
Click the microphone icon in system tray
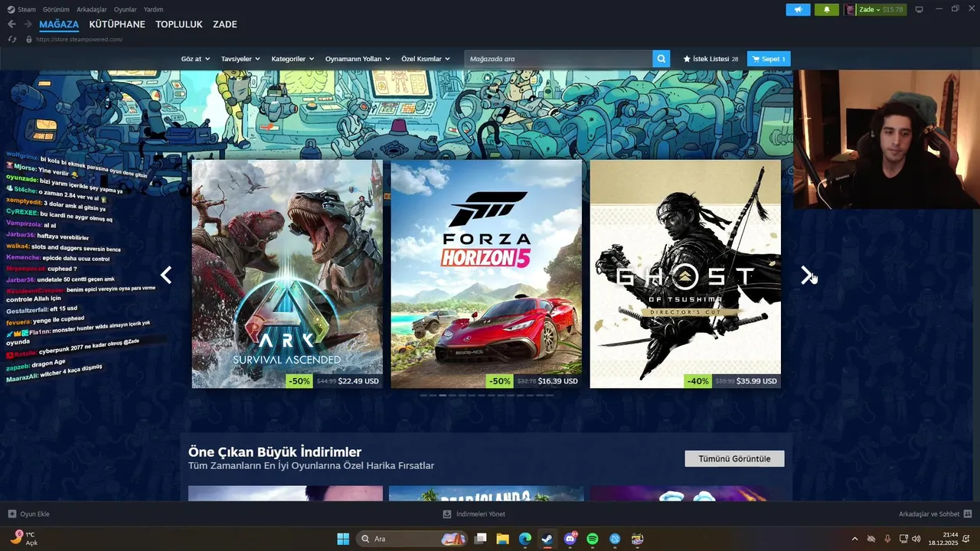click(x=887, y=539)
